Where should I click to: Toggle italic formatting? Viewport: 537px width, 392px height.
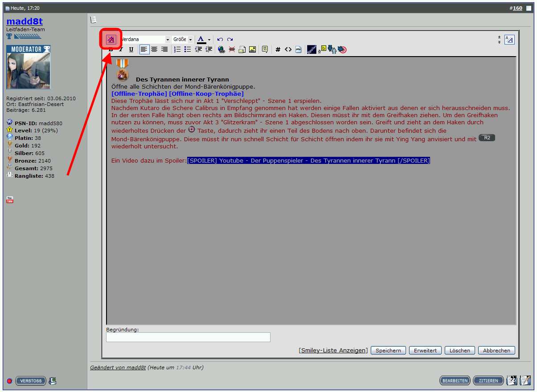coord(121,49)
